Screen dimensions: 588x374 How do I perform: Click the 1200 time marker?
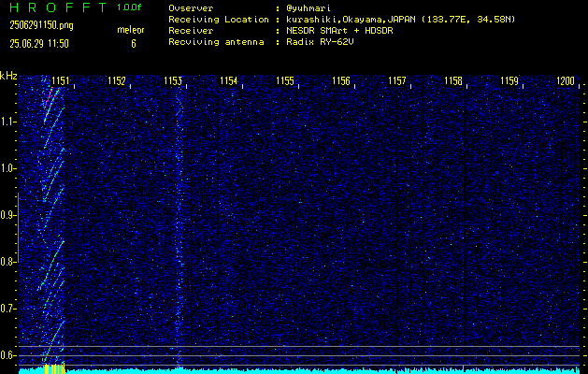pyautogui.click(x=566, y=81)
